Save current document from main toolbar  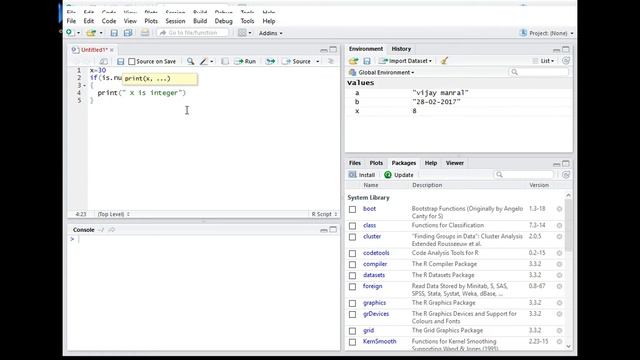pyautogui.click(x=114, y=33)
